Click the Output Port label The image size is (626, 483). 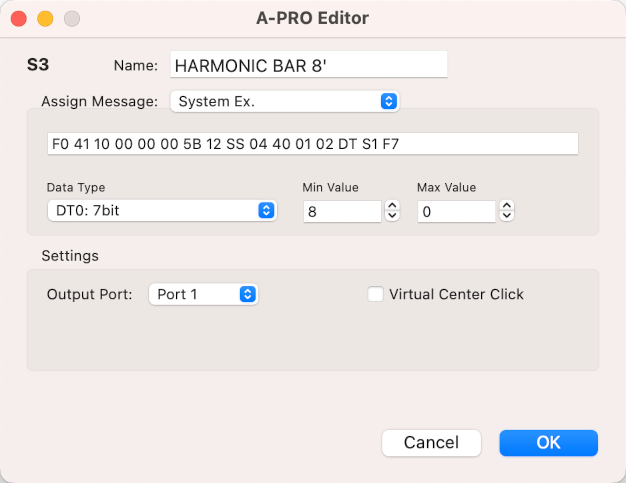pyautogui.click(x=89, y=294)
